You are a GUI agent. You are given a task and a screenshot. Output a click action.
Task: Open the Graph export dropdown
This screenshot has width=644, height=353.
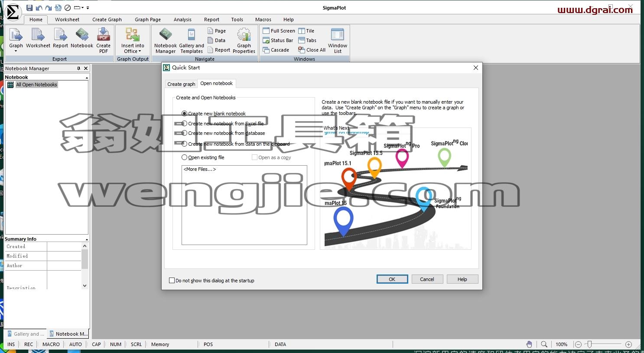16,40
